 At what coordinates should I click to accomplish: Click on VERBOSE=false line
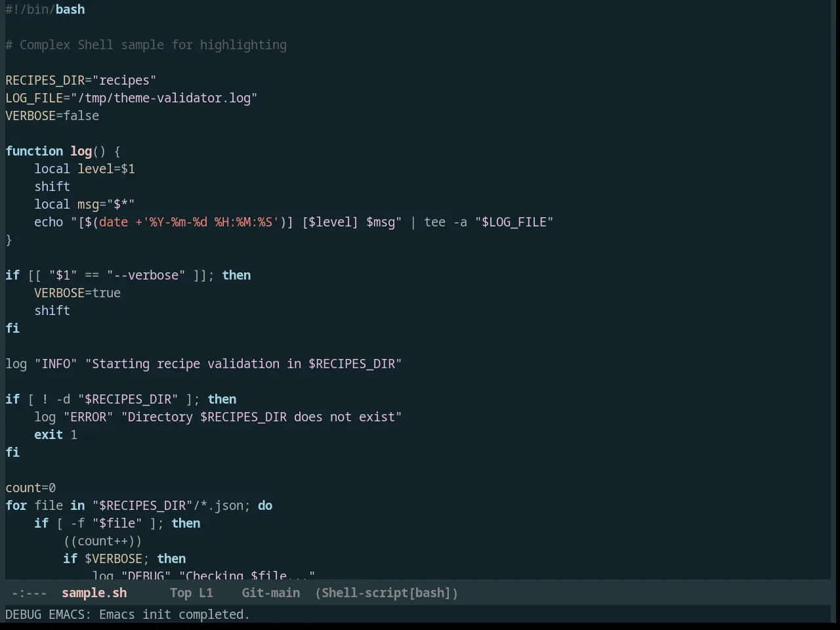(x=52, y=115)
